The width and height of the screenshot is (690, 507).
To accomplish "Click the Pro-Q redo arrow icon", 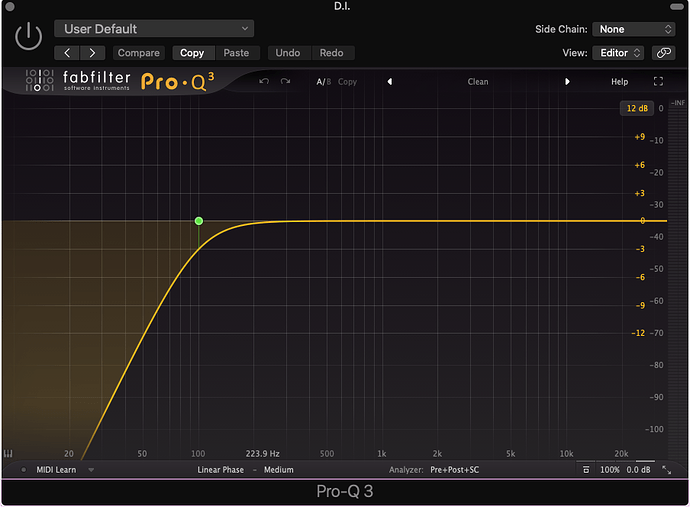I will (286, 81).
